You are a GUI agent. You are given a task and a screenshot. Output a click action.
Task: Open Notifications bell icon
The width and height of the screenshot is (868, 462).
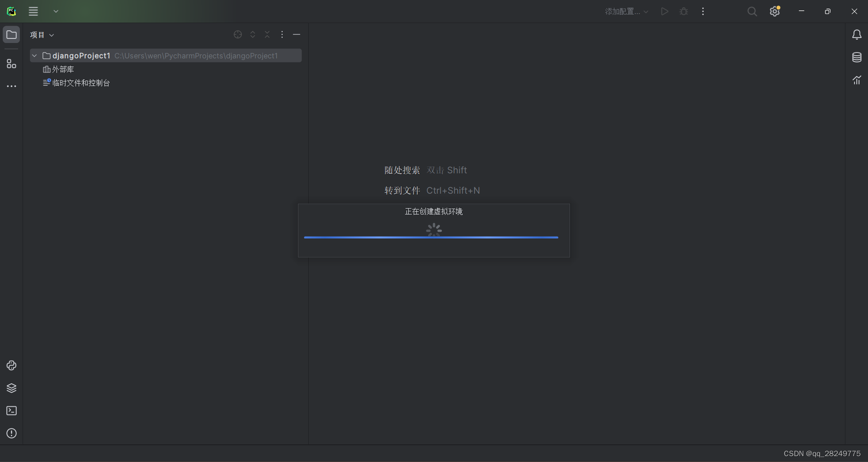[x=857, y=35]
